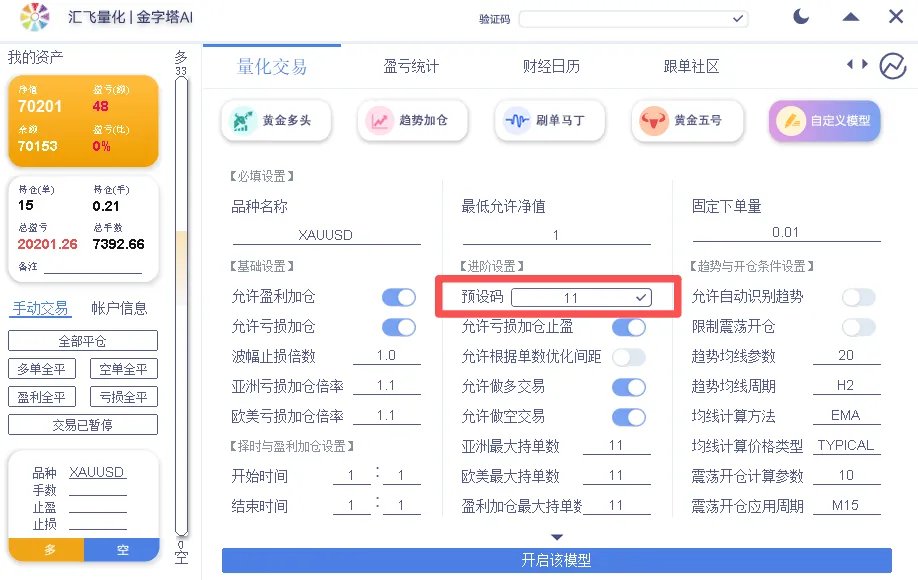This screenshot has width=918, height=580.
Task: Click 亏损全平 button
Action: point(124,397)
